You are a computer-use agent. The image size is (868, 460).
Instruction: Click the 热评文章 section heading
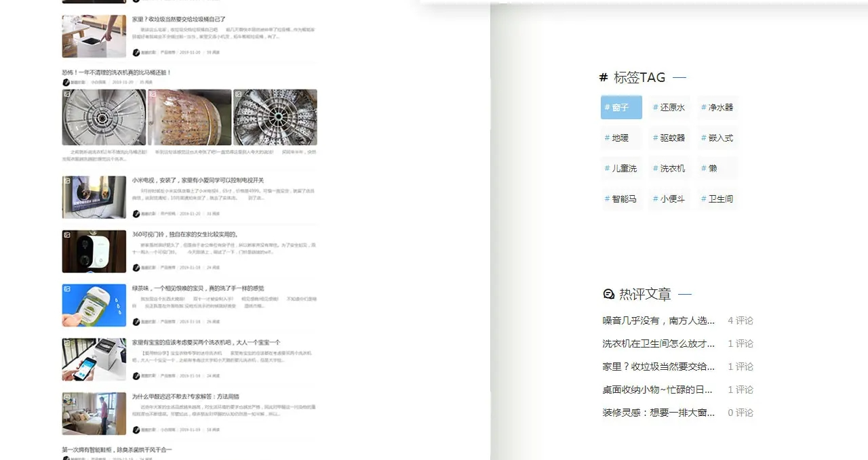tap(645, 294)
